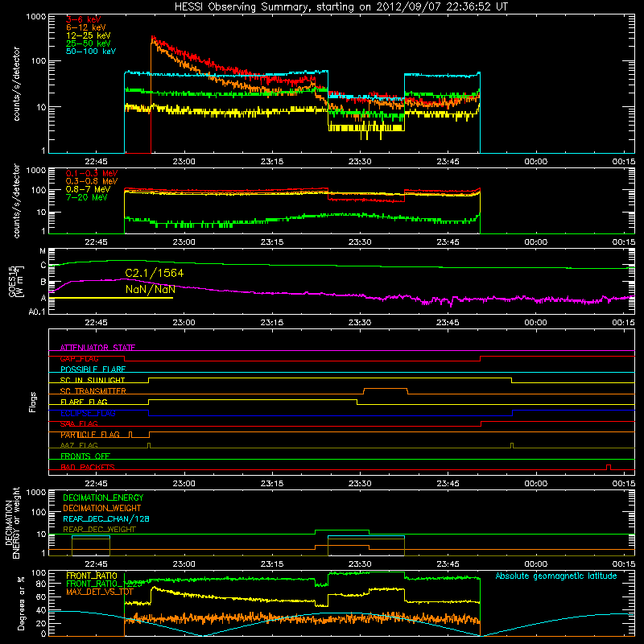Select the BAD_PACKETS flag label

pos(88,468)
